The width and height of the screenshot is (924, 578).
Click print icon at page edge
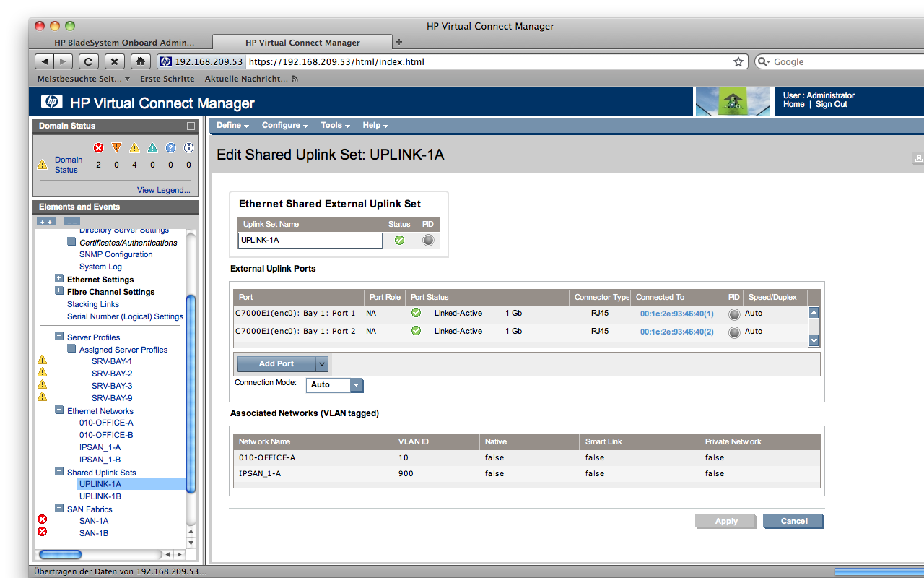tap(918, 158)
